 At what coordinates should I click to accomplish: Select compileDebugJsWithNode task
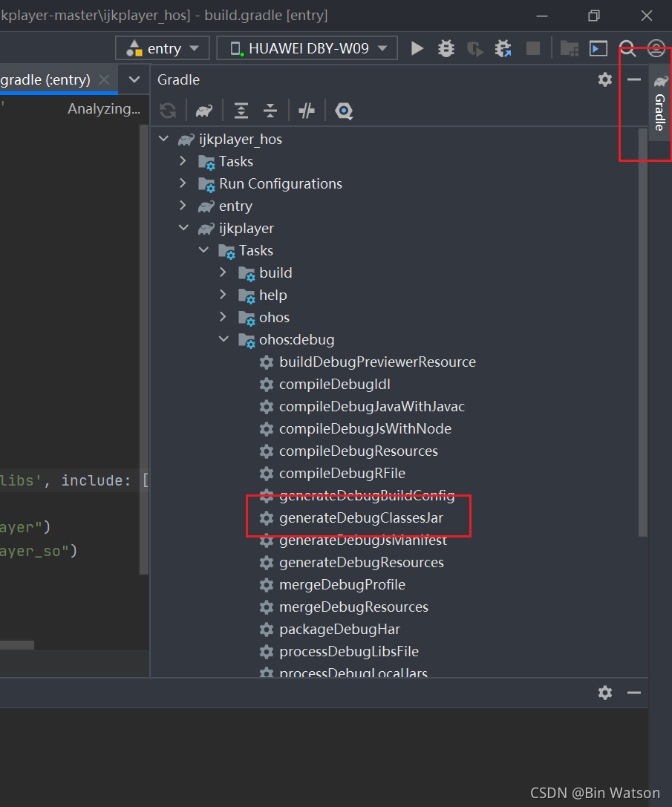click(365, 428)
